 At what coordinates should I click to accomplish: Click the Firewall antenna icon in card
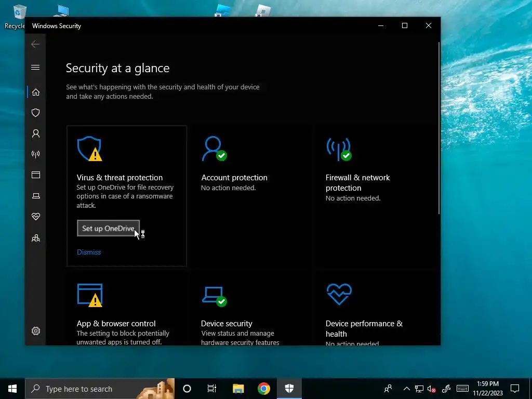(x=339, y=149)
